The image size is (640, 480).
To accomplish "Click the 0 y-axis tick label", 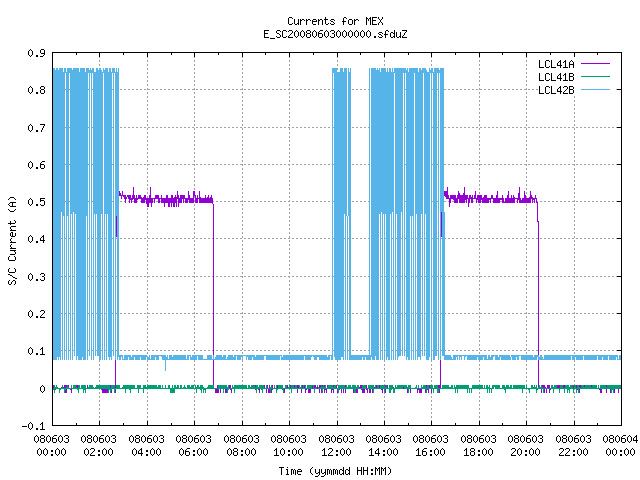I will (x=42, y=389).
